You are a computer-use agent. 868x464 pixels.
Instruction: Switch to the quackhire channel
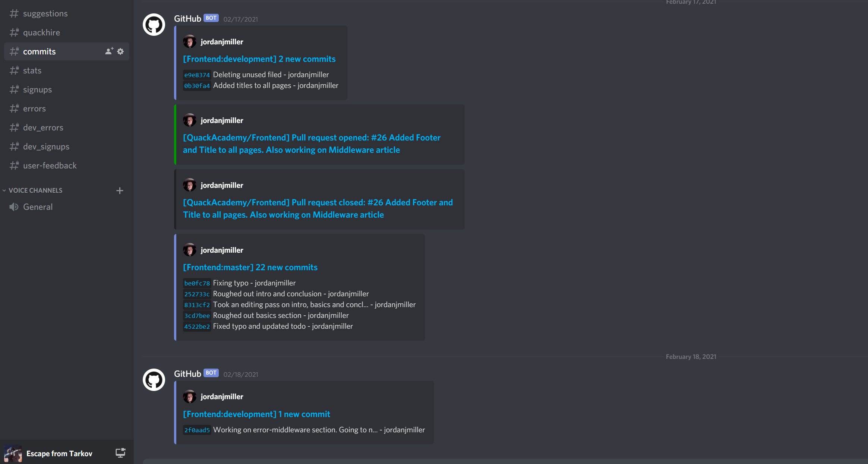(41, 32)
